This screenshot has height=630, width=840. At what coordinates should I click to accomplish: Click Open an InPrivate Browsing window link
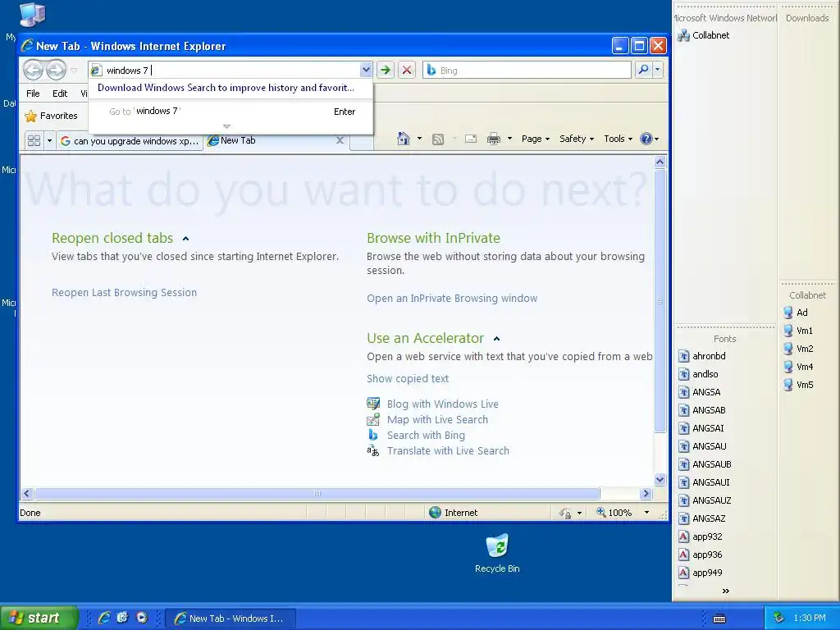click(452, 299)
